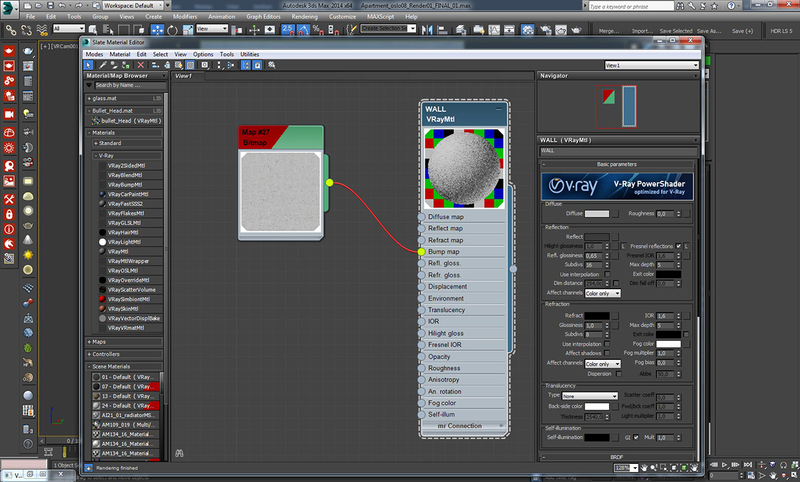Open the Rendering menu in main window
800x482 pixels.
[x=305, y=17]
